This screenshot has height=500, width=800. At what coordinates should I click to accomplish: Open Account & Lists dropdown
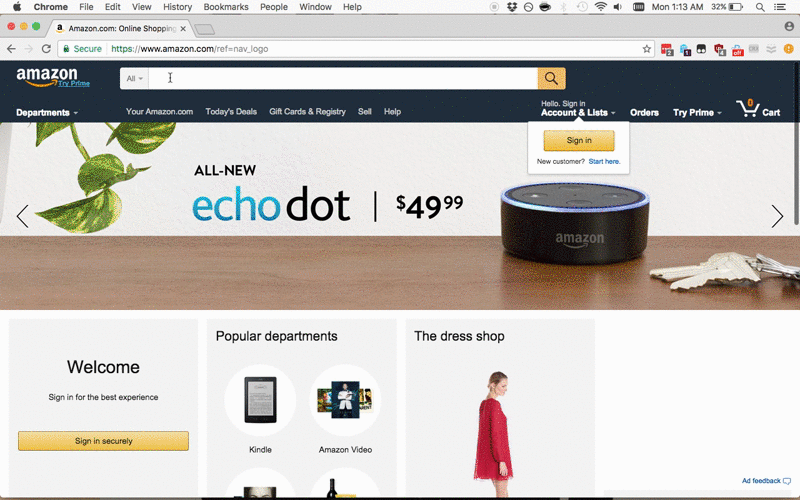click(578, 109)
